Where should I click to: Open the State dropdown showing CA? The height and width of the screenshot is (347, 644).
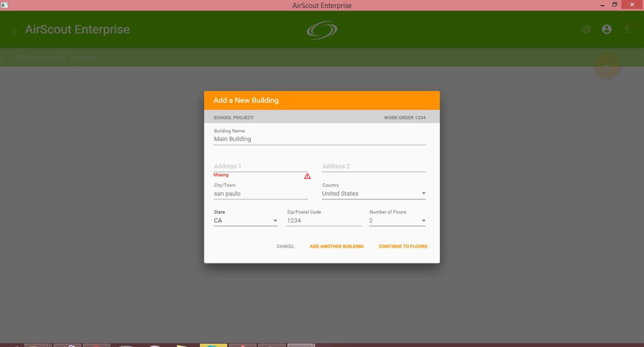[245, 221]
